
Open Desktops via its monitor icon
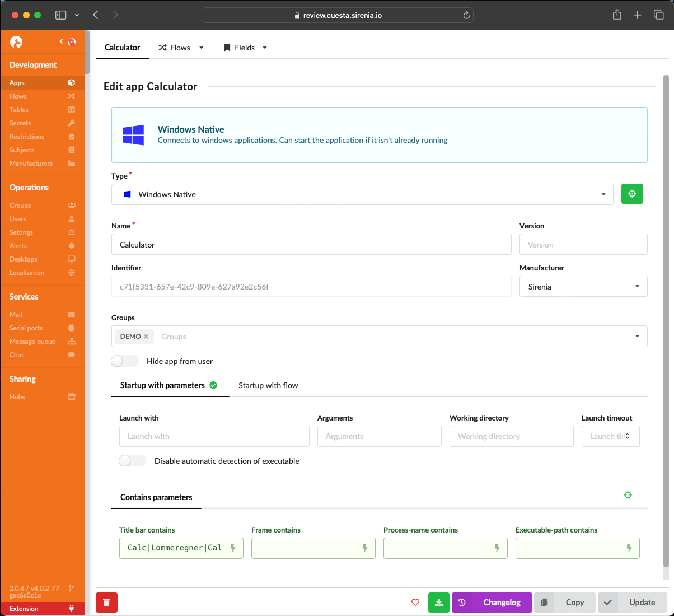point(72,259)
